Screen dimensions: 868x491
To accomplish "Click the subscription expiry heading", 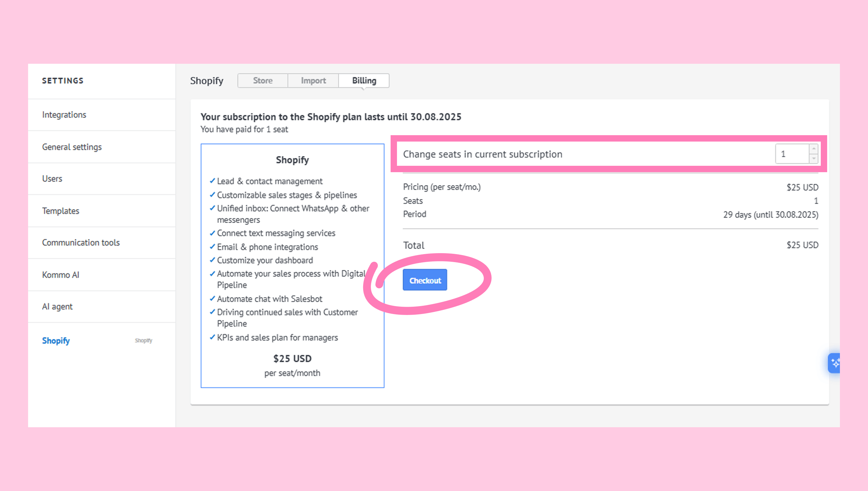I will coord(331,117).
